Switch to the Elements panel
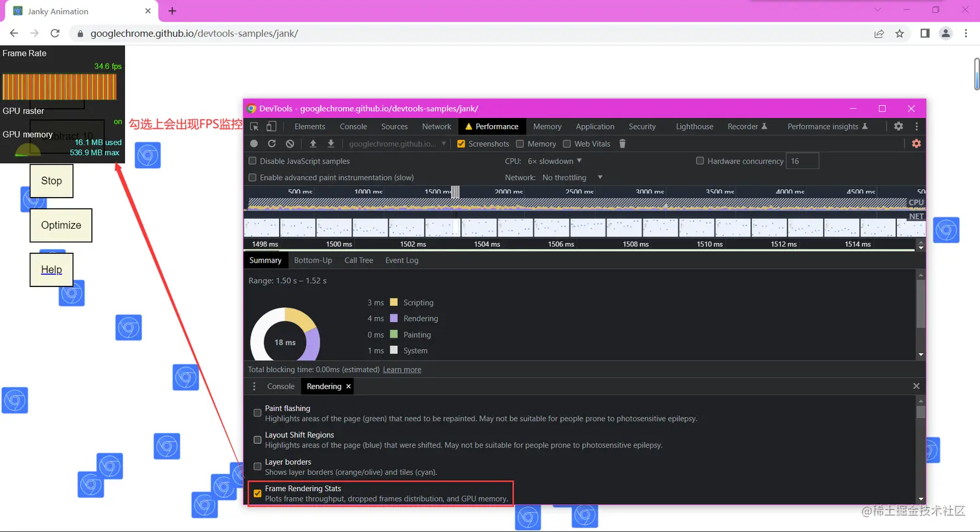 [x=310, y=126]
